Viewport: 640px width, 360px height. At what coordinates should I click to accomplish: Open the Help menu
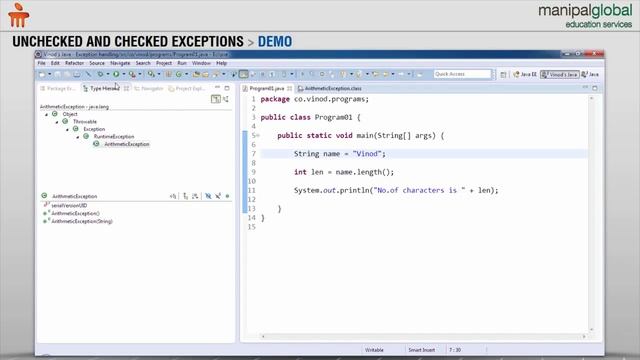click(x=221, y=63)
